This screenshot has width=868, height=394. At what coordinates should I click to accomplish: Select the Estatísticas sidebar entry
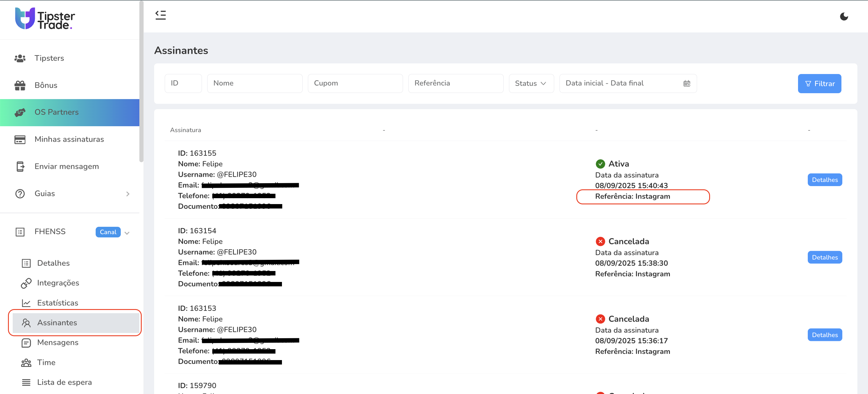point(76,303)
